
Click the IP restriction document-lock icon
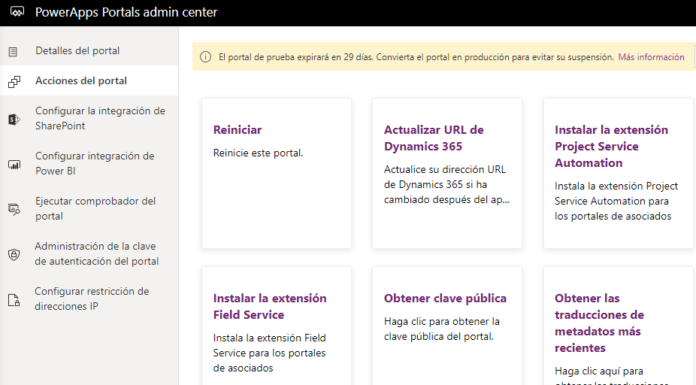click(14, 300)
